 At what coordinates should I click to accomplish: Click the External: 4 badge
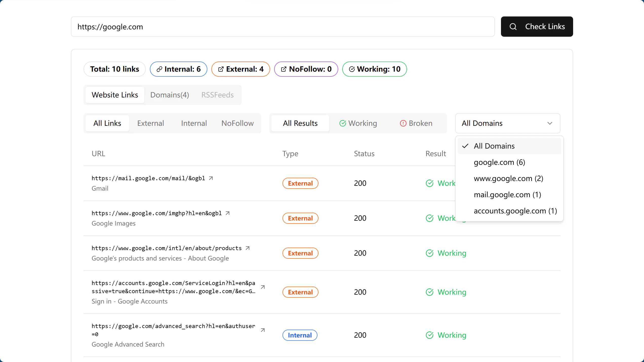coord(241,69)
